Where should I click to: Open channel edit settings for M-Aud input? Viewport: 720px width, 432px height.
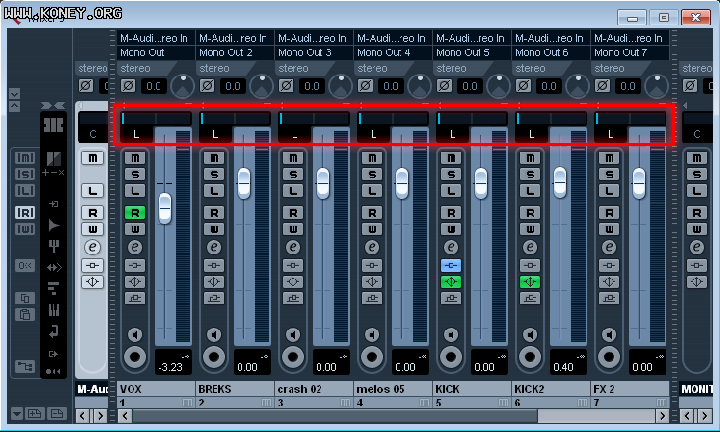tap(92, 247)
